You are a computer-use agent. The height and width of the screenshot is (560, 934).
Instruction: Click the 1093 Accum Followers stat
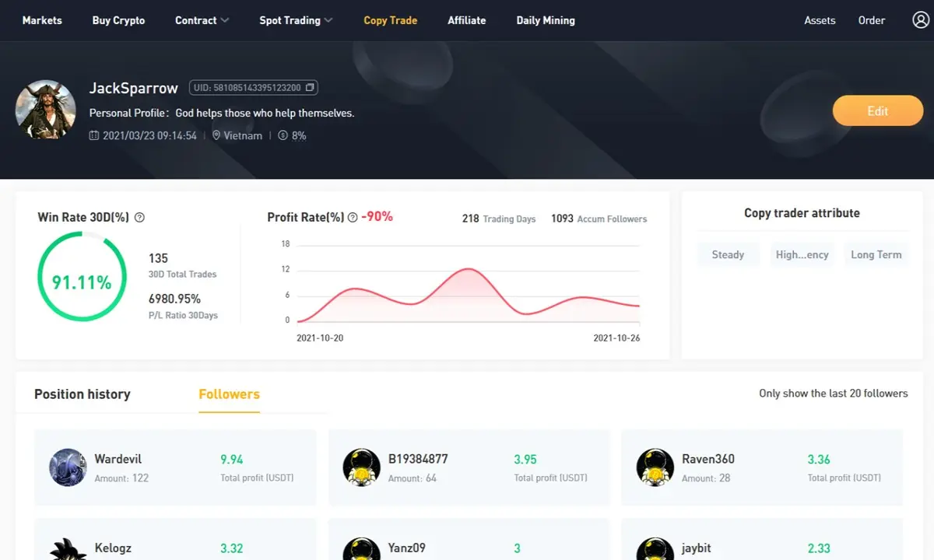click(599, 219)
